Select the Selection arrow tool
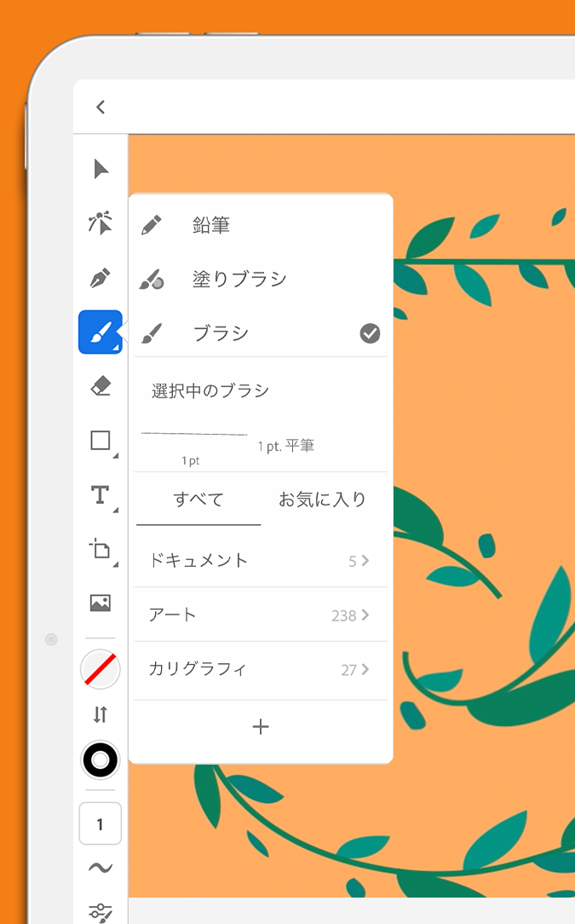This screenshot has height=924, width=575. (101, 169)
